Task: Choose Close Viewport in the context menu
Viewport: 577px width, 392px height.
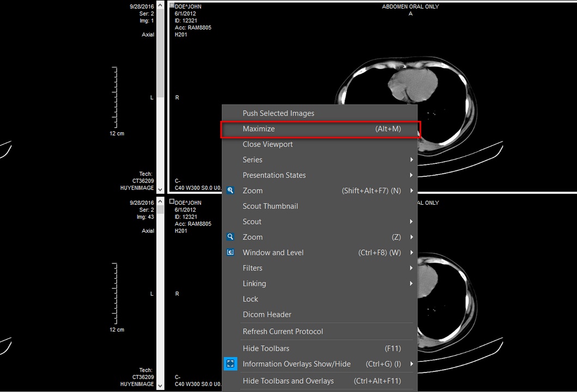Action: tap(268, 144)
